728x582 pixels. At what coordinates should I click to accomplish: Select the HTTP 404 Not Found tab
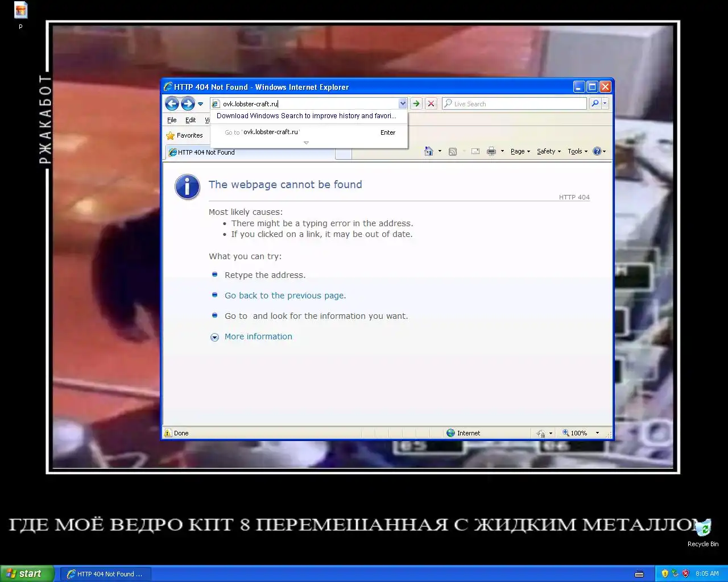[x=250, y=152]
